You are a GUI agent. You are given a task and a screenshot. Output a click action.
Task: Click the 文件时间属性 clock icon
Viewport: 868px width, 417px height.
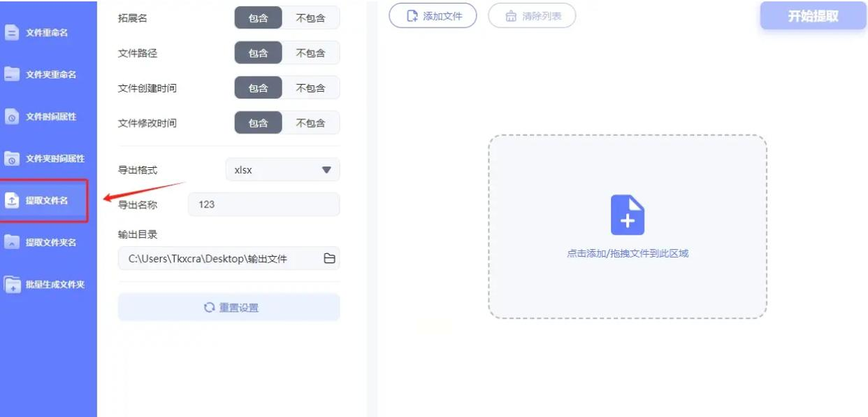[x=12, y=117]
